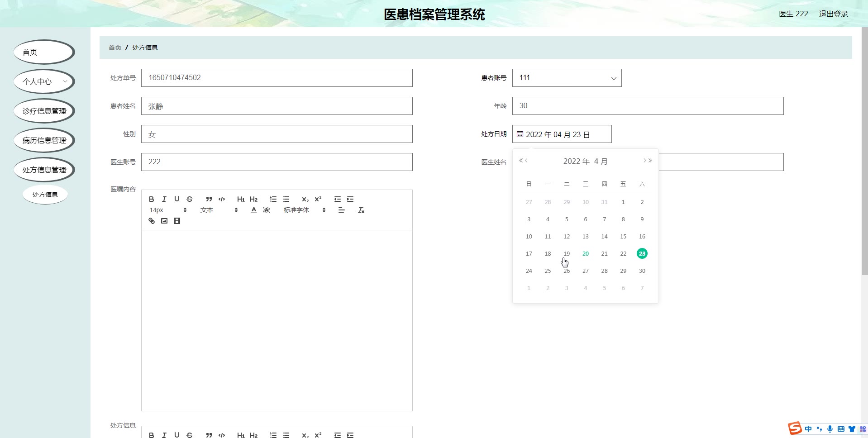
Task: Focus the 患者姓名 field with 张静
Action: click(x=277, y=106)
